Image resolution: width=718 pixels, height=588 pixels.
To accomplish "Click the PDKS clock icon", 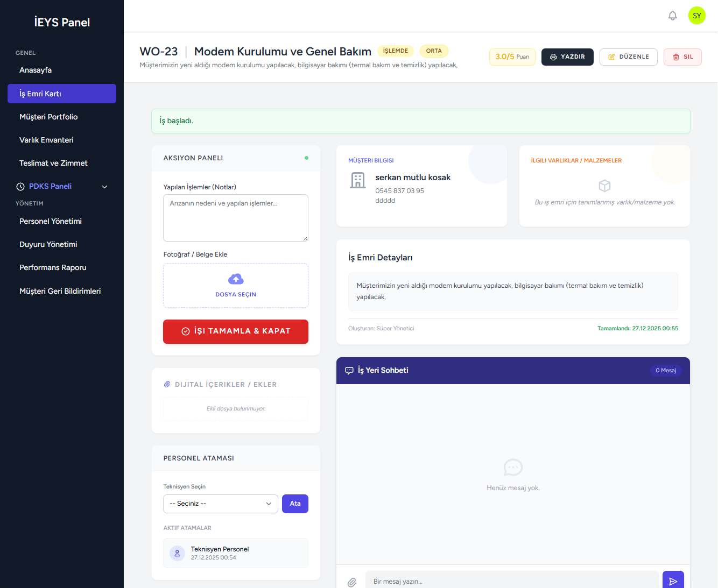I will [x=20, y=187].
